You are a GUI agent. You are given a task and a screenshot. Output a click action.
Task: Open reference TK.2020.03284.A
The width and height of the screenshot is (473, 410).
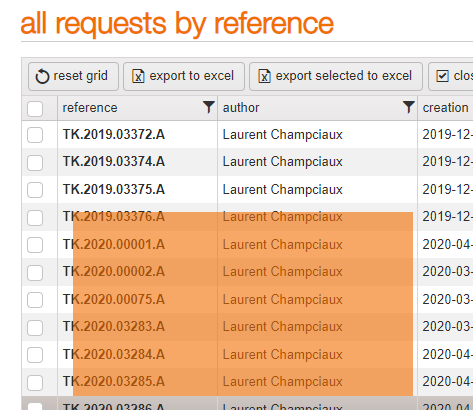click(114, 354)
